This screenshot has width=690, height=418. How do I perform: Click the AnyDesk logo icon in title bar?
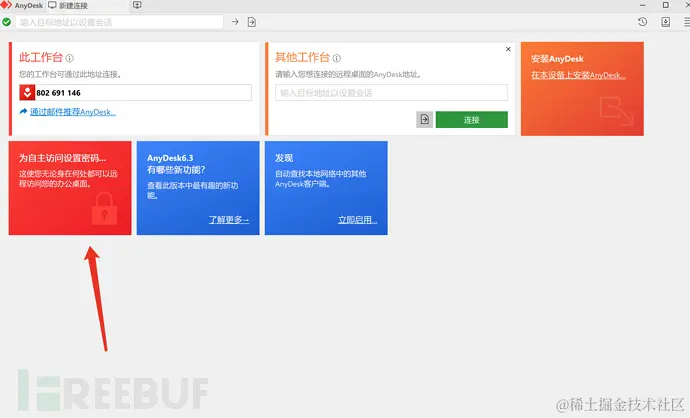coord(6,5)
